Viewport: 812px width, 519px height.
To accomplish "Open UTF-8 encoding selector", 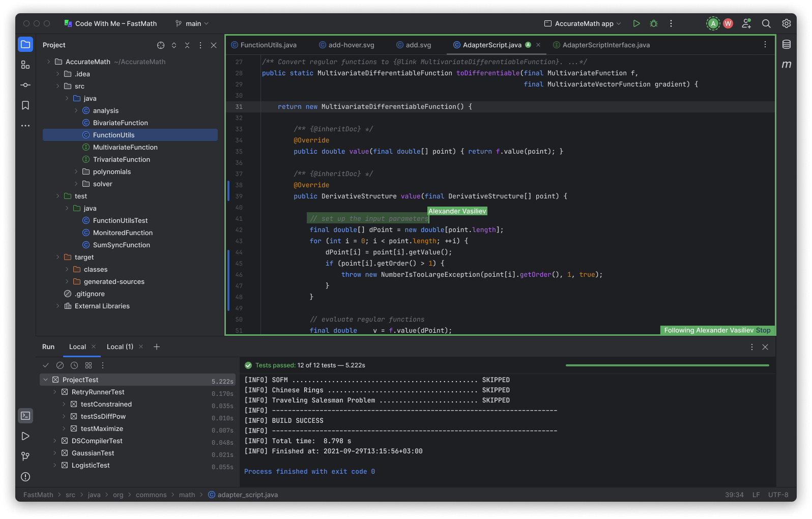I will click(778, 495).
